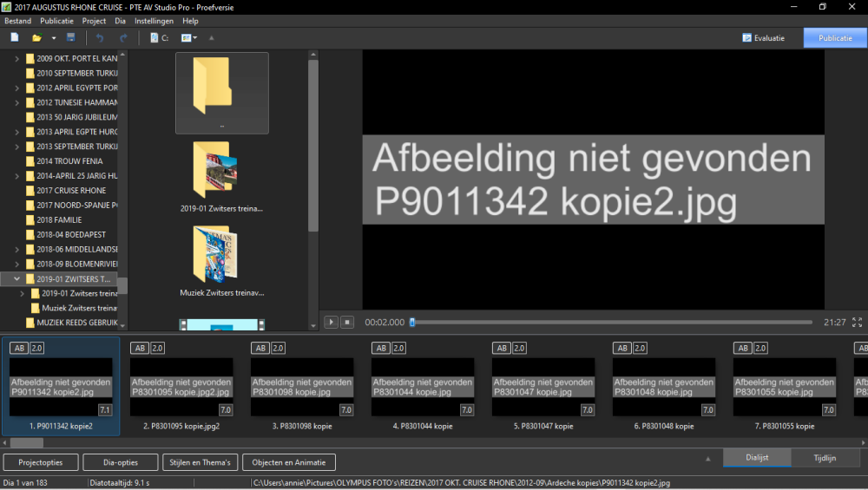Screen dimensions: 868x490
Task: Open the Publicatie menu
Action: point(57,21)
